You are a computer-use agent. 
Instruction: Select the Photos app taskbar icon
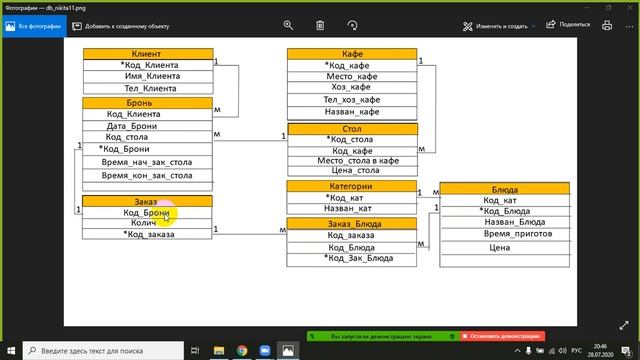click(288, 351)
